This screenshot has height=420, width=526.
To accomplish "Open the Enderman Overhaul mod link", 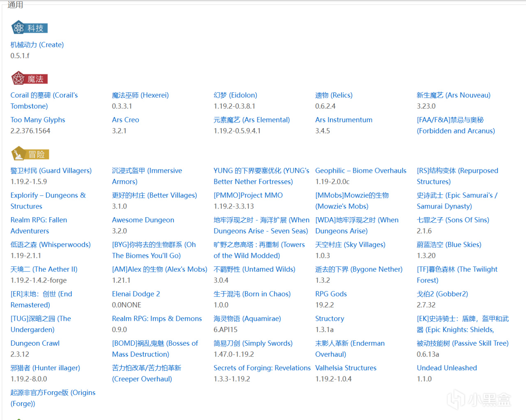I will [350, 349].
